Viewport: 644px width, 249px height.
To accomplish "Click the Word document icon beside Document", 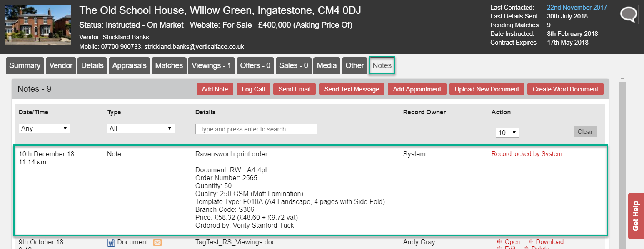I will pos(111,242).
